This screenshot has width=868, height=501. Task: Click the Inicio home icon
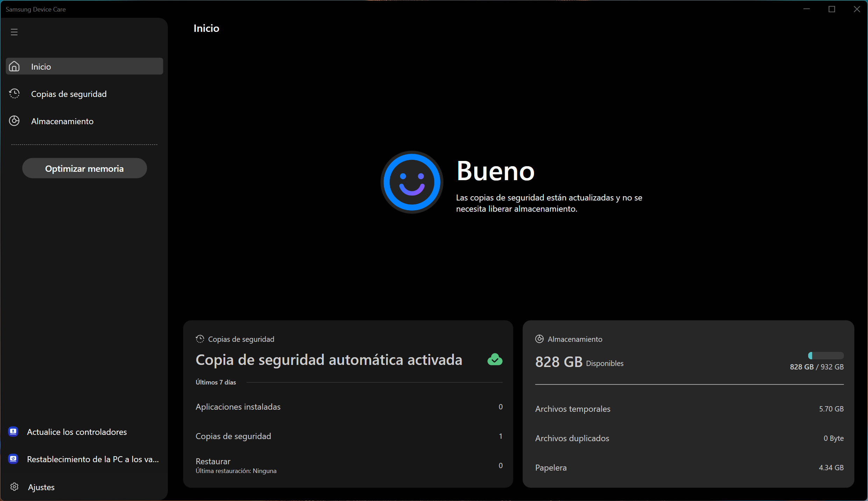click(14, 66)
